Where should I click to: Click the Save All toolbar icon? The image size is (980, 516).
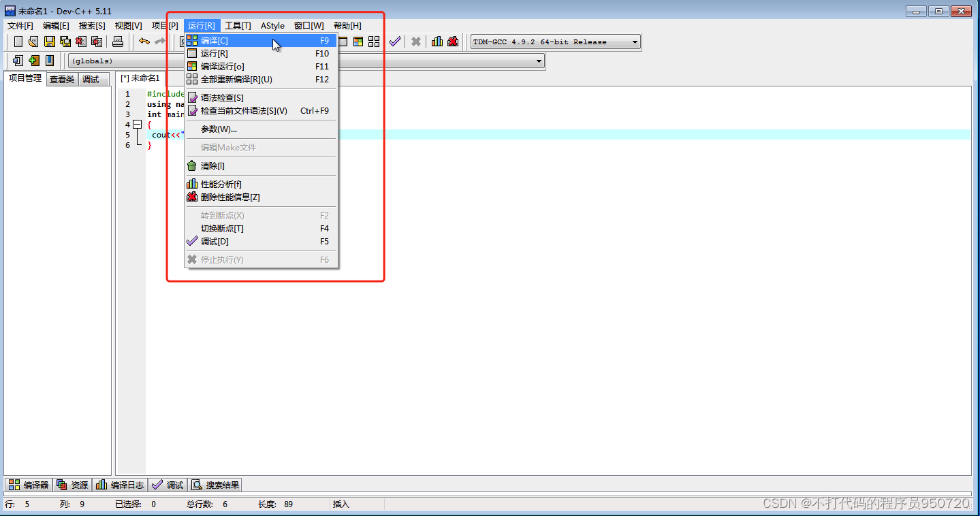tap(65, 42)
